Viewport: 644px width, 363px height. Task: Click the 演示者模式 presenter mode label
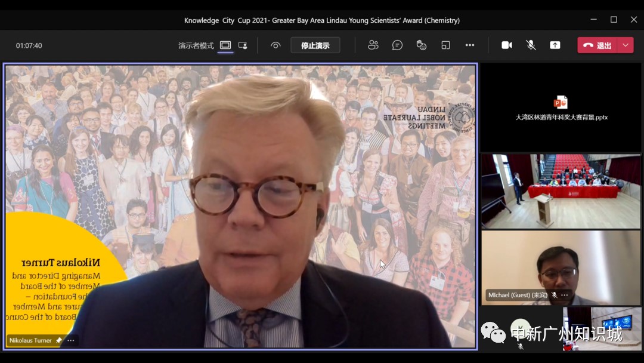pos(196,45)
